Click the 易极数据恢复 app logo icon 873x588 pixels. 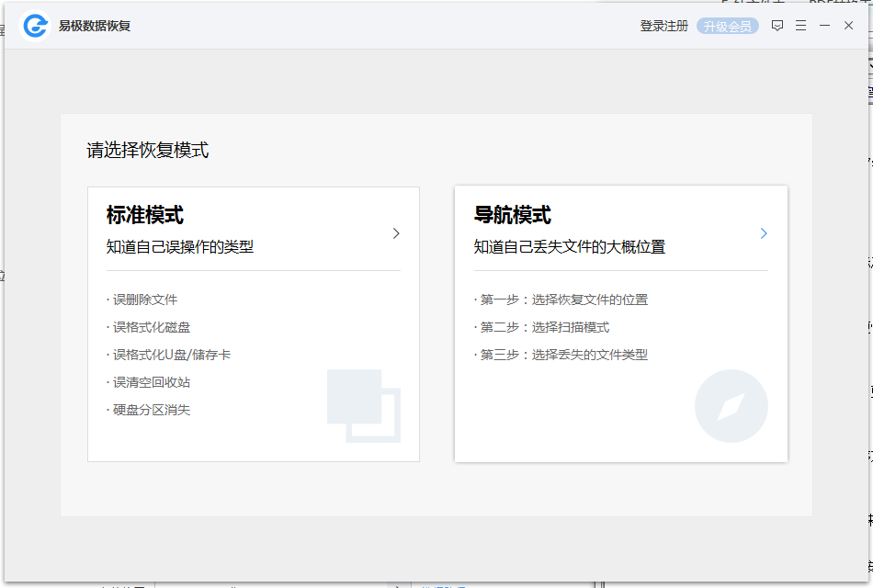[x=35, y=25]
